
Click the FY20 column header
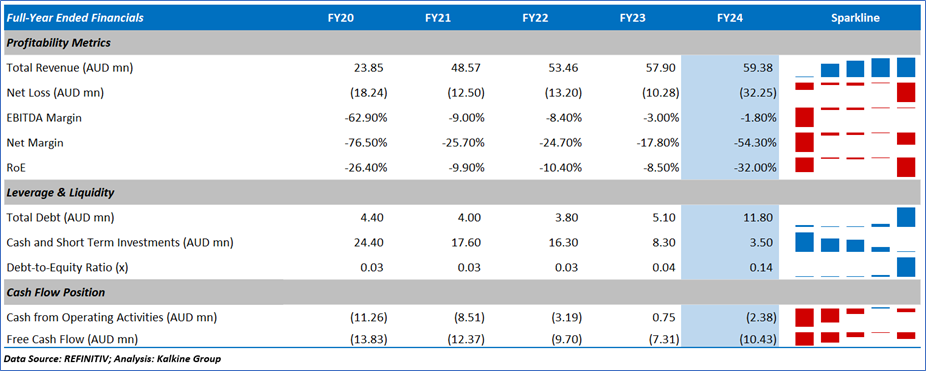341,18
